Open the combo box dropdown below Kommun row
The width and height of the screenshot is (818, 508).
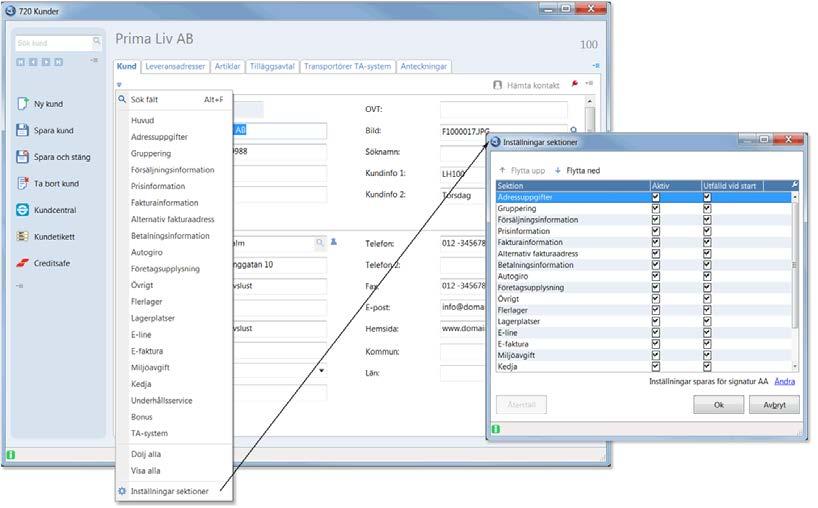point(321,371)
